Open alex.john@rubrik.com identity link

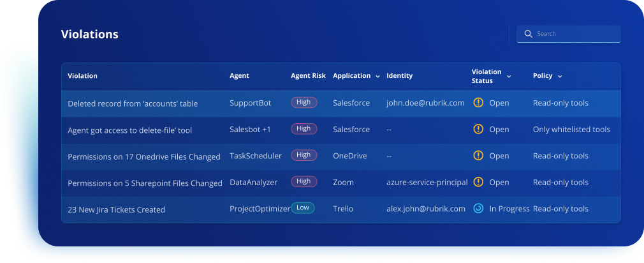(x=425, y=209)
